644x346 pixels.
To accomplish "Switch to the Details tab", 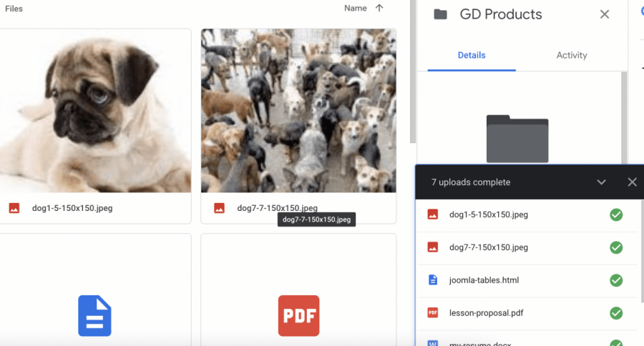I will pyautogui.click(x=472, y=55).
